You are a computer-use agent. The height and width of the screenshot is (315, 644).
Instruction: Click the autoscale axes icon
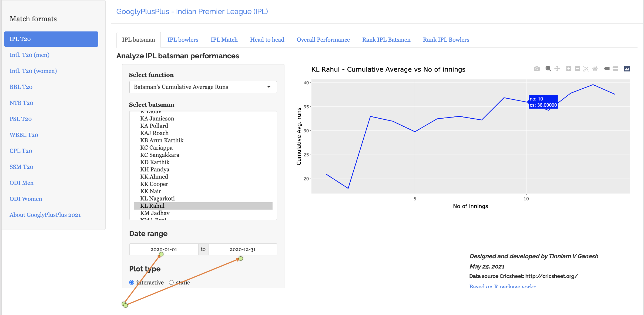click(586, 69)
